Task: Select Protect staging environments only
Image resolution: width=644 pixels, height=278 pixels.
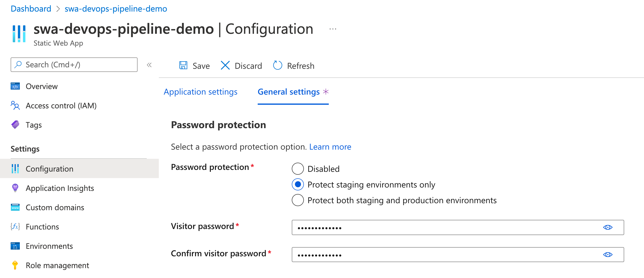Action: click(298, 184)
